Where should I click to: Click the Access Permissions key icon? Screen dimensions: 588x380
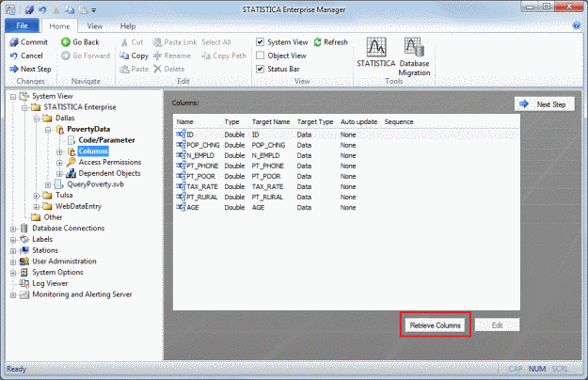[x=71, y=163]
